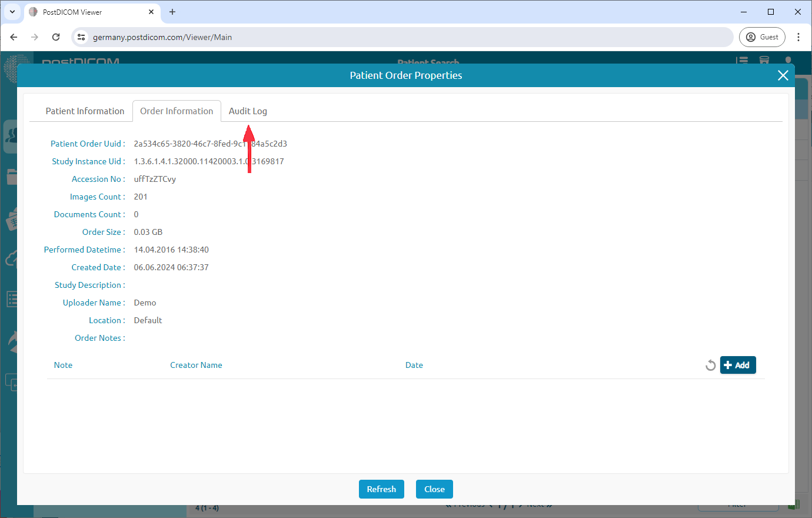Open the folders icon in the left sidebar
Screen dimensions: 812x518
click(x=12, y=177)
